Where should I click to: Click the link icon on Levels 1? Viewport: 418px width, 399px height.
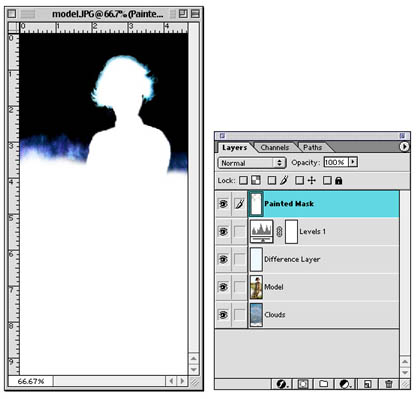click(x=279, y=231)
